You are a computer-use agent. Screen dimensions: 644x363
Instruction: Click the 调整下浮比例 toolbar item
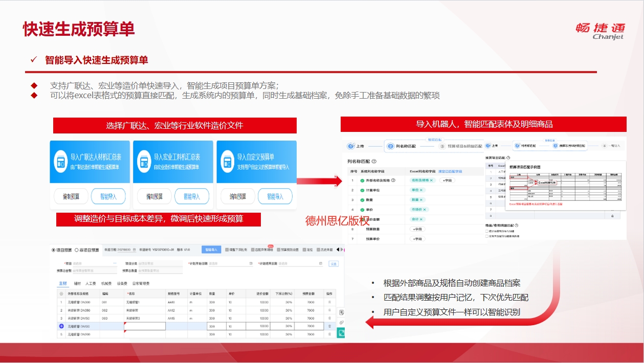pyautogui.click(x=236, y=250)
